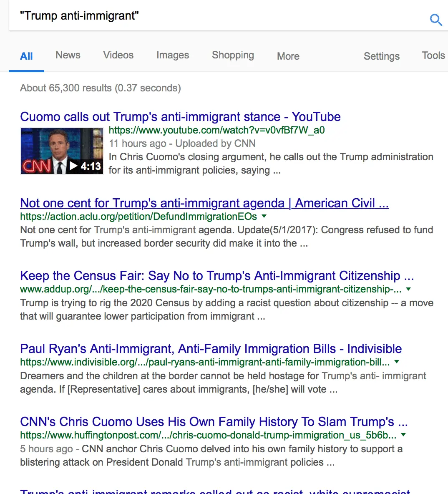Expand dropdown arrow beside the indivisible.org URL
Viewport: 448px width, 494px height.
click(397, 362)
